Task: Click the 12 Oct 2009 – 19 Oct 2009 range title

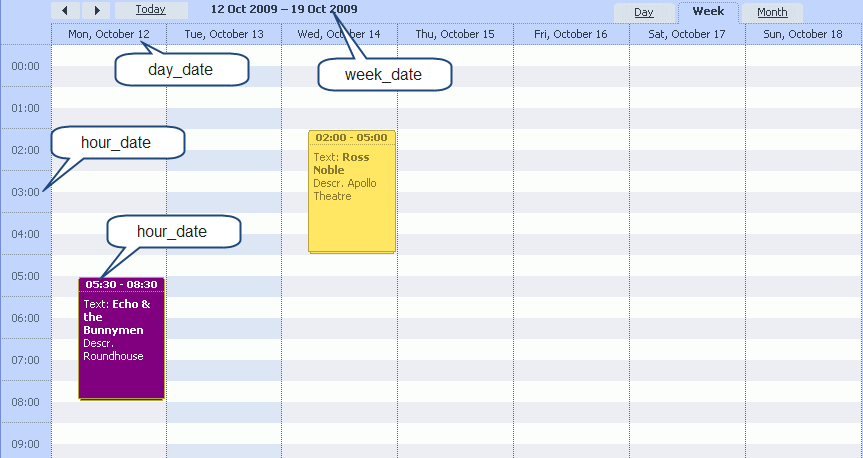Action: click(x=284, y=9)
